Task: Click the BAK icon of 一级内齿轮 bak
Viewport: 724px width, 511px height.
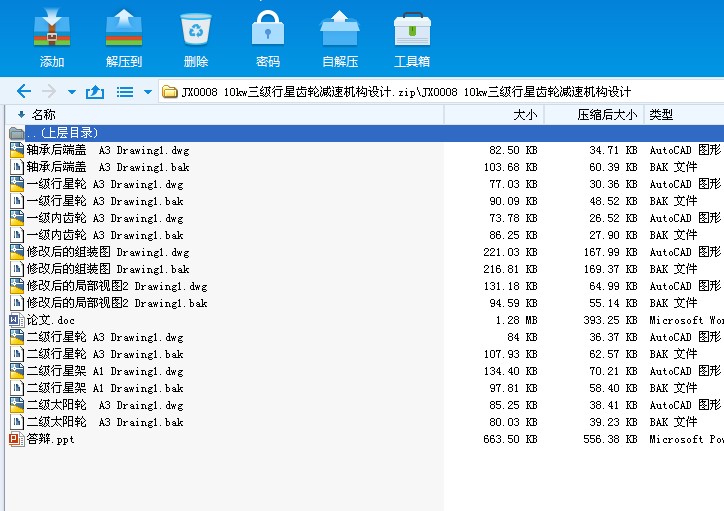Action: [17, 235]
